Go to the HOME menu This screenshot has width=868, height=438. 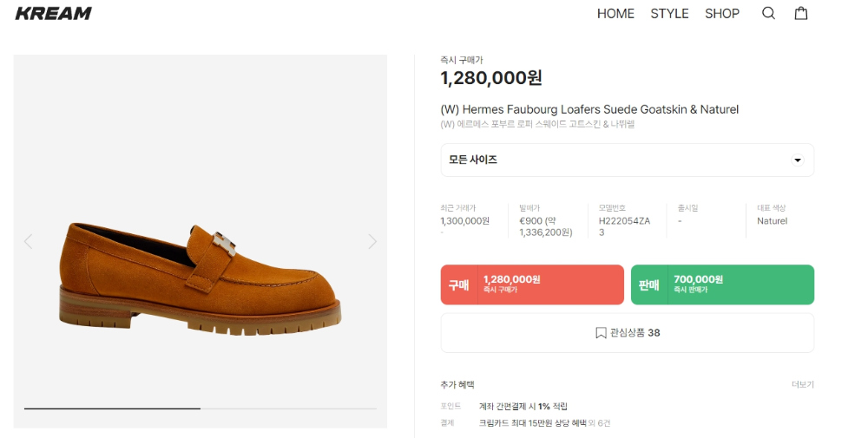point(615,14)
